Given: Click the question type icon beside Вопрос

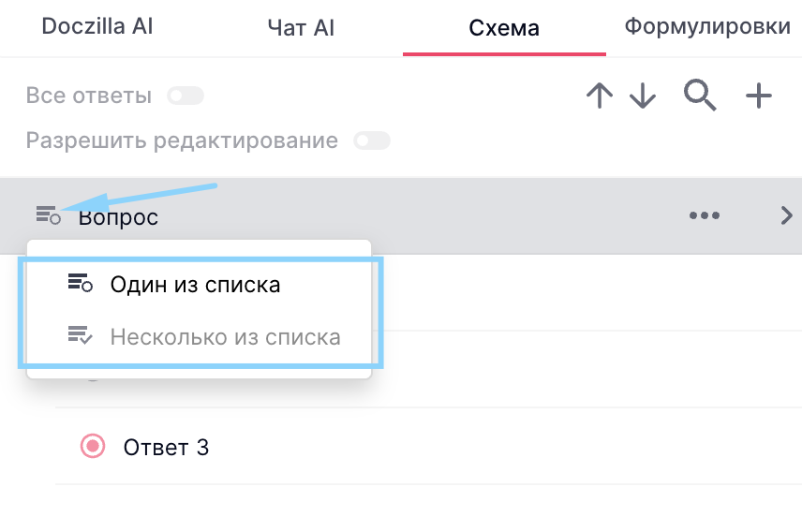Looking at the screenshot, I should (49, 216).
